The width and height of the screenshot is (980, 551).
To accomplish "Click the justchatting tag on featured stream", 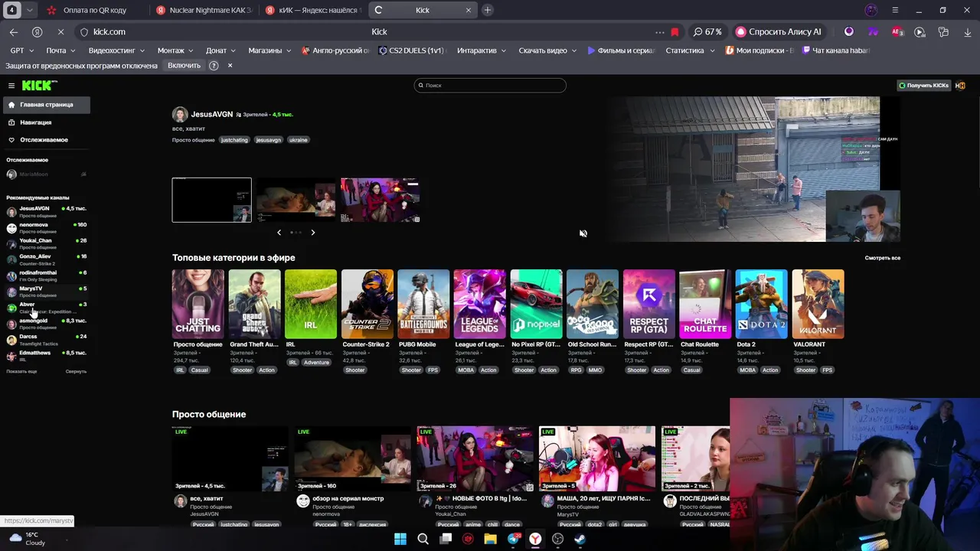I will click(234, 140).
